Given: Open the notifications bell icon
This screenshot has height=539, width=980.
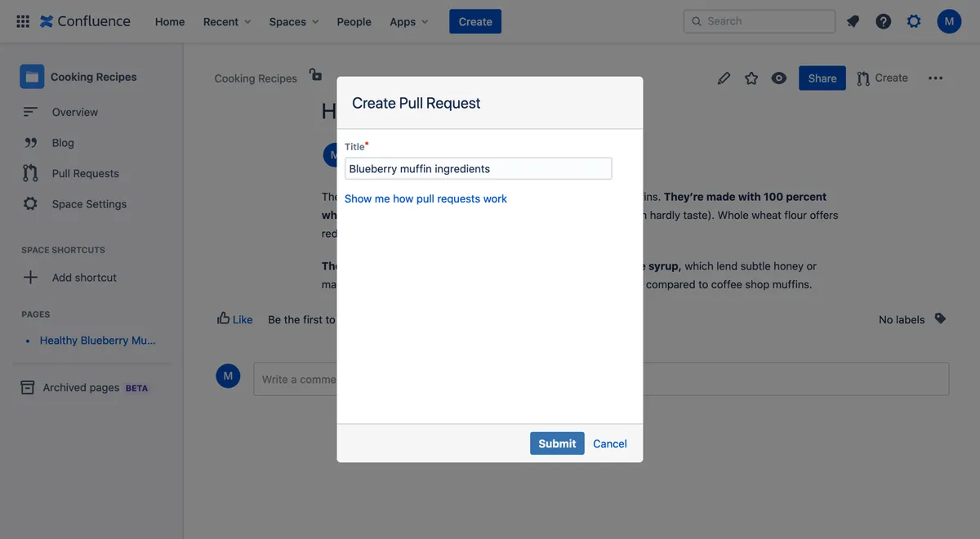Looking at the screenshot, I should click(853, 21).
